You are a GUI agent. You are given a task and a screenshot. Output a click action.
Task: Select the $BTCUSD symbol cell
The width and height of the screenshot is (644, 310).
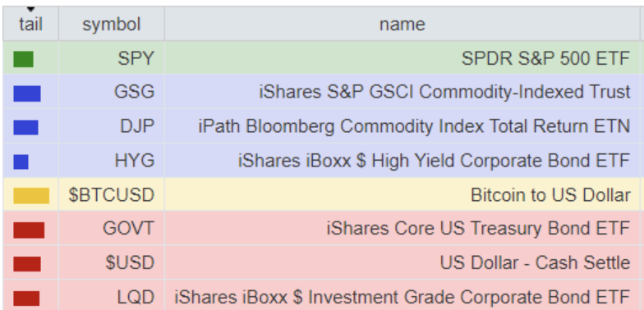[x=112, y=195]
